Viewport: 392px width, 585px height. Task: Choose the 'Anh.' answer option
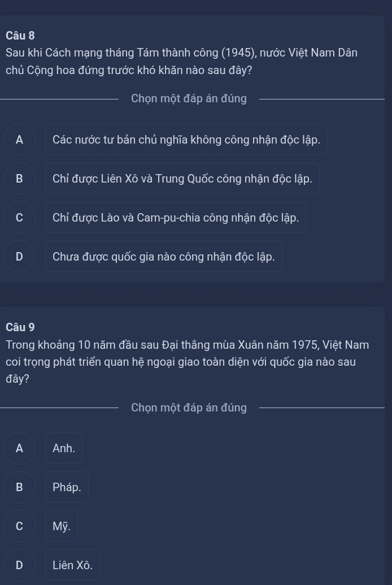64,448
